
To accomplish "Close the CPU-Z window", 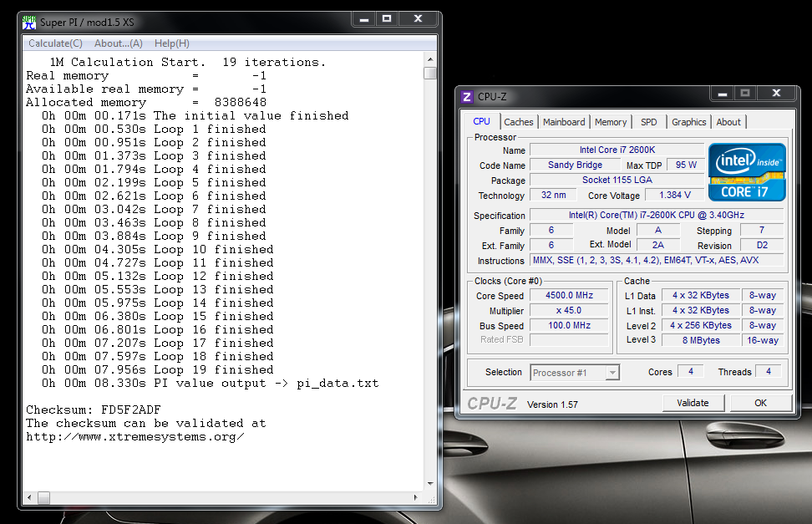I will [776, 94].
